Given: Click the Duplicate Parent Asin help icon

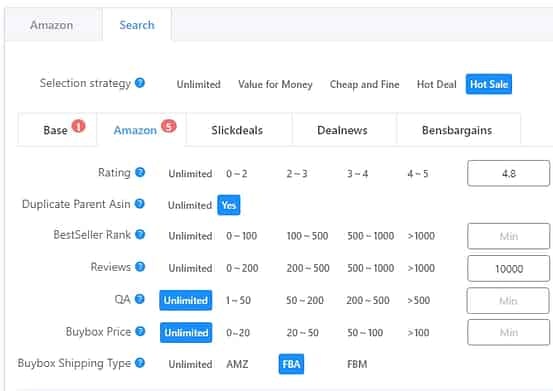Looking at the screenshot, I should (140, 204).
